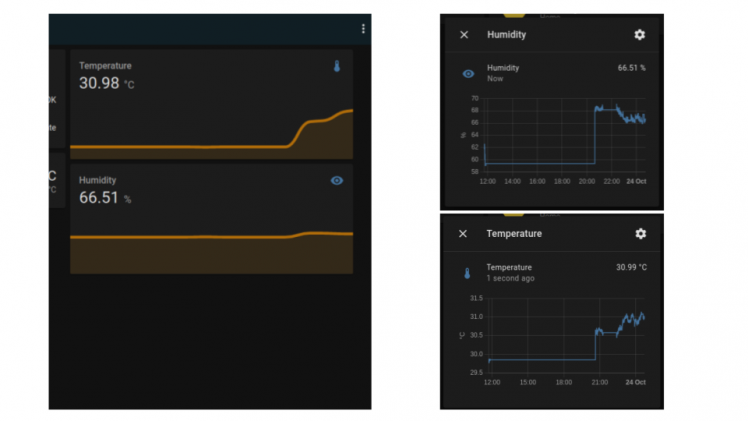Open Temperature dialog settings gear

pos(641,234)
